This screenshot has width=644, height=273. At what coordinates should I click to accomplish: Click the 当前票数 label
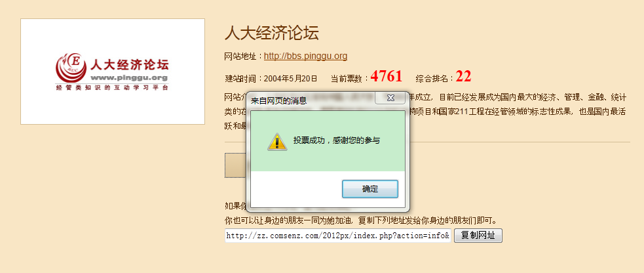click(350, 78)
